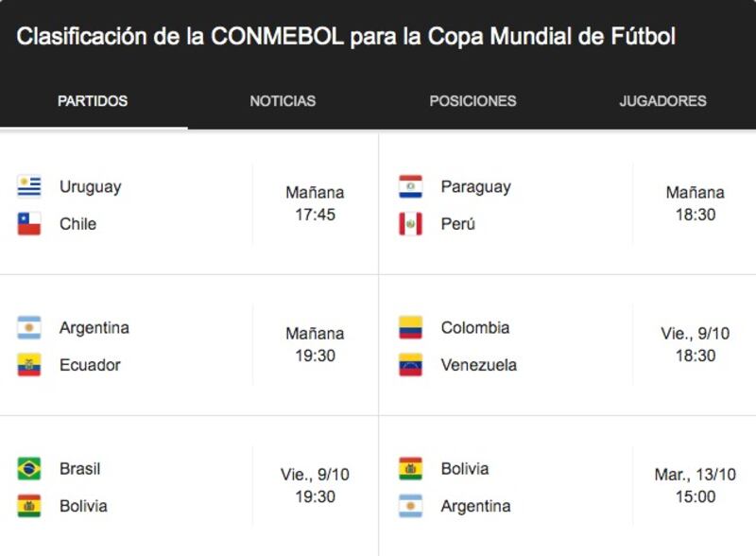The height and width of the screenshot is (556, 756).
Task: Click the Paraguay flag icon
Action: point(410,187)
